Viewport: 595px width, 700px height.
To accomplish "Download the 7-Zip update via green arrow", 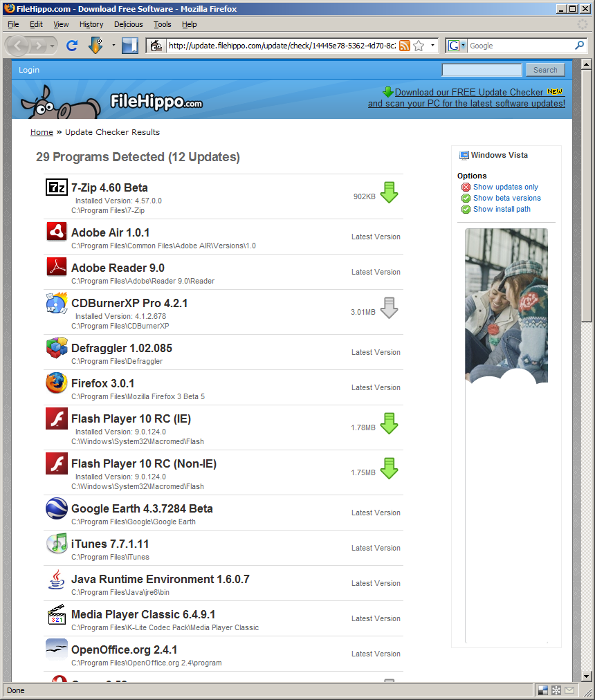I will [x=389, y=192].
